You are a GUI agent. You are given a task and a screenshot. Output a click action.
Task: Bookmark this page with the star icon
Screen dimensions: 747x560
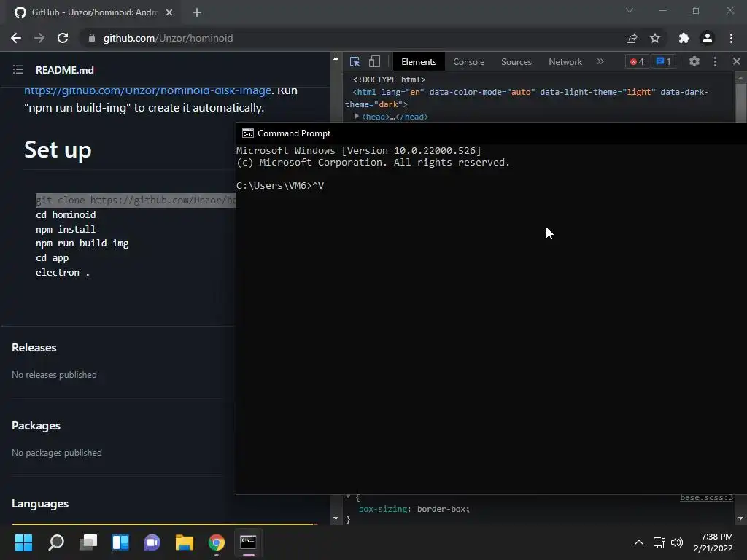pyautogui.click(x=655, y=38)
